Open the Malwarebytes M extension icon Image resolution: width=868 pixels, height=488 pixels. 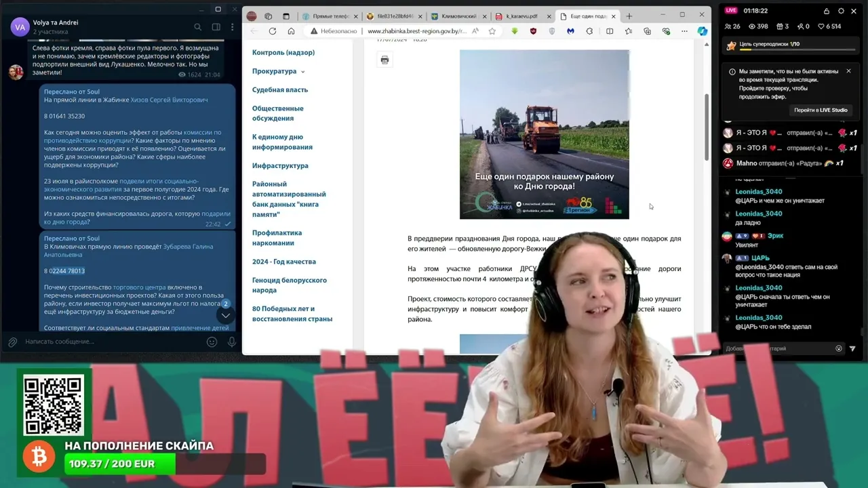[x=570, y=31]
